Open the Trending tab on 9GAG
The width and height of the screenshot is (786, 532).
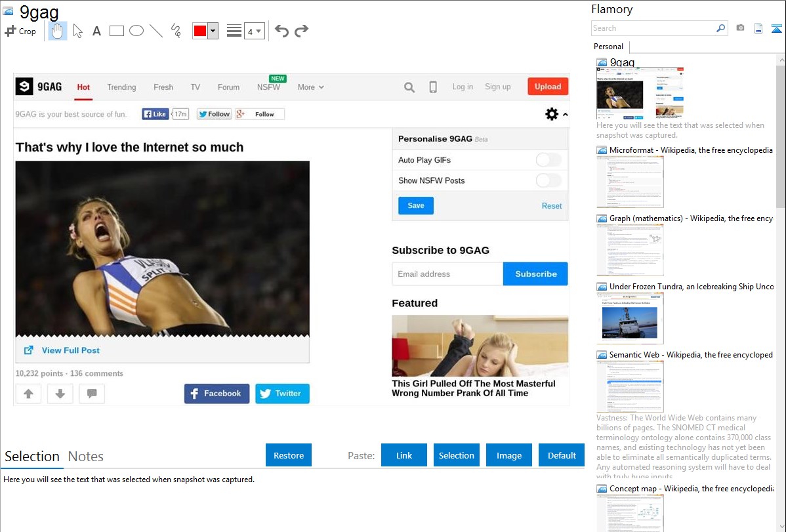tap(121, 87)
